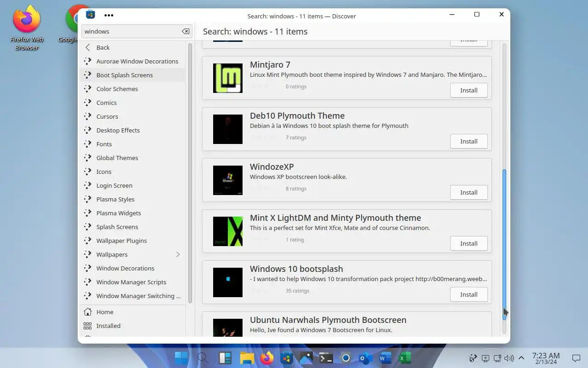Install Mint X LightDM and Minty Plymouth
The height and width of the screenshot is (368, 588).
point(469,243)
